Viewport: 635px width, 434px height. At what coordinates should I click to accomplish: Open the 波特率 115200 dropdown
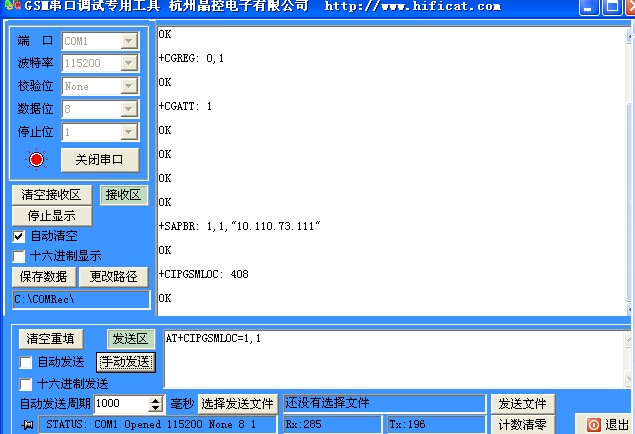click(128, 63)
